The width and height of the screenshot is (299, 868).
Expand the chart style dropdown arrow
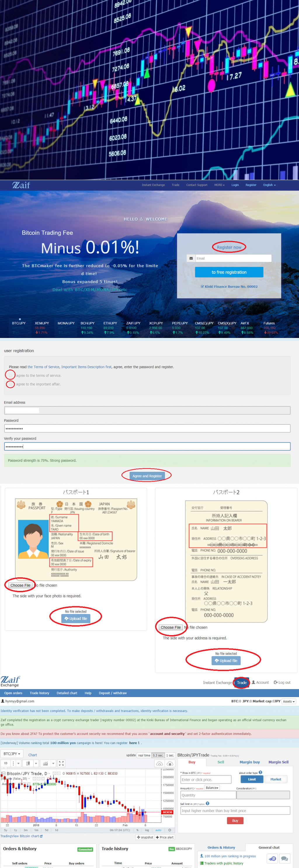point(36,763)
